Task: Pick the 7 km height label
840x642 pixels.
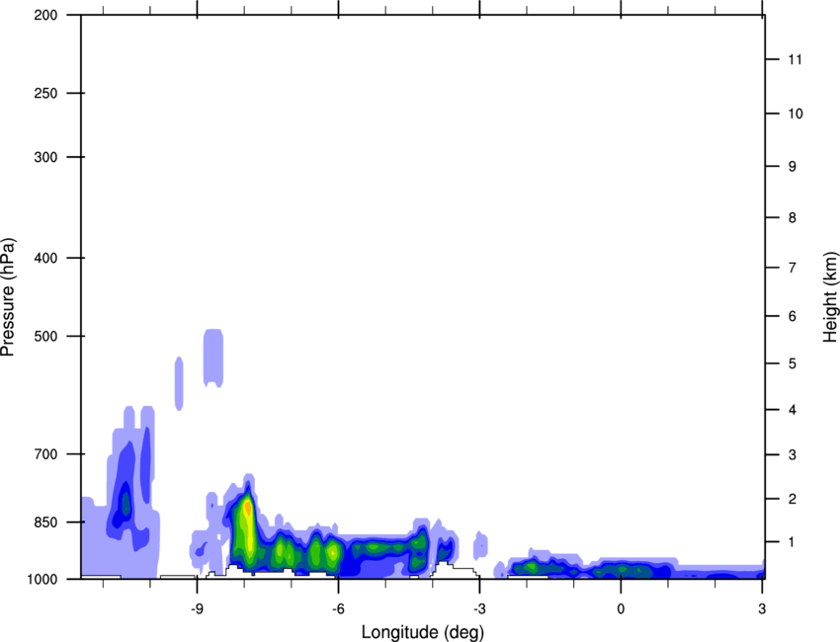Action: (793, 268)
